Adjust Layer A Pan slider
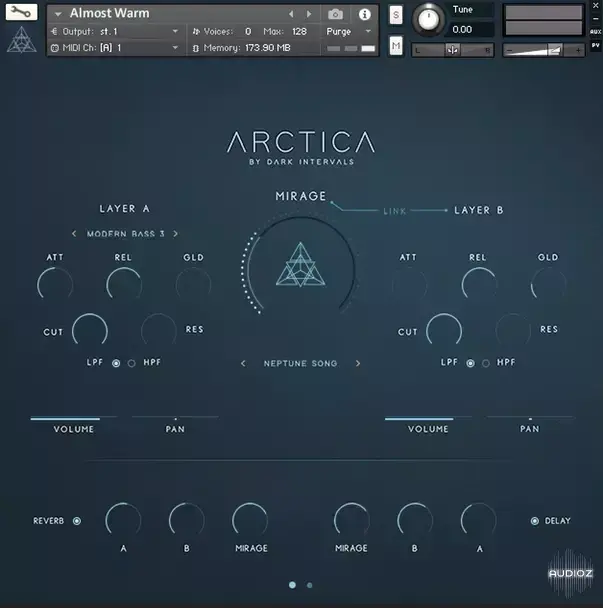The image size is (603, 608). [x=175, y=418]
